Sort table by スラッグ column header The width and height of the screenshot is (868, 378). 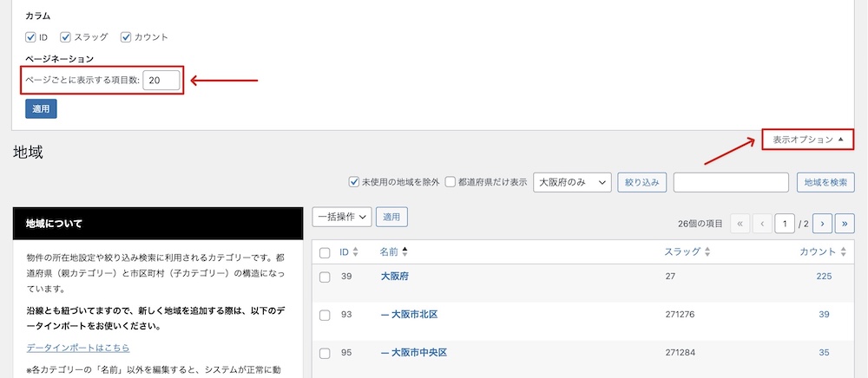[687, 252]
